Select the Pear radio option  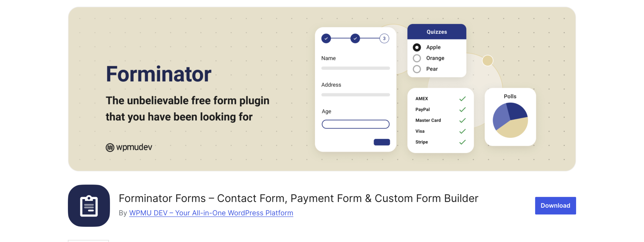click(417, 69)
